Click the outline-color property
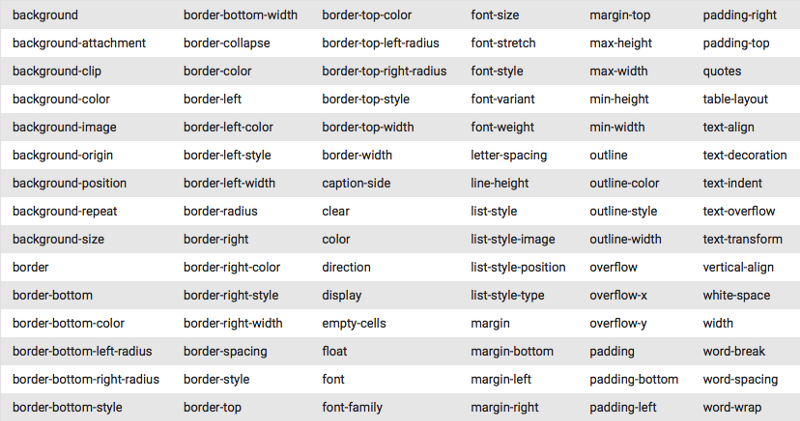Viewport: 800px width, 421px height. point(624,184)
